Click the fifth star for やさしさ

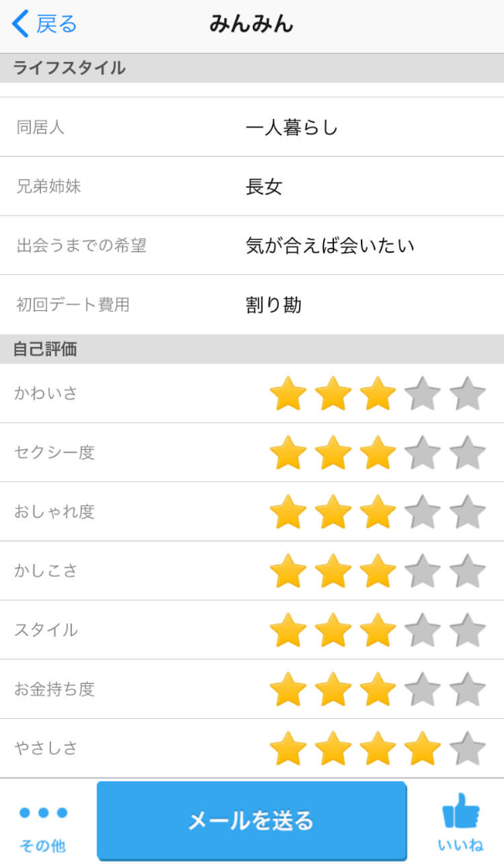coord(467,748)
